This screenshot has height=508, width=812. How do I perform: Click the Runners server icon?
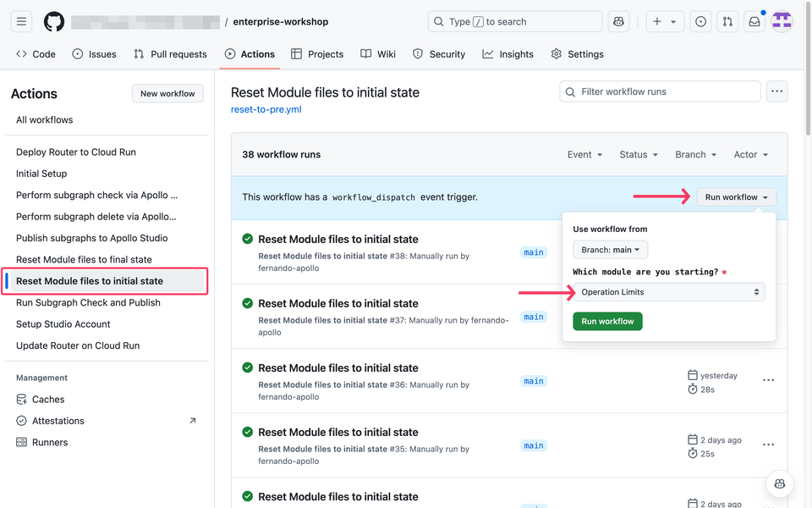[x=21, y=442]
